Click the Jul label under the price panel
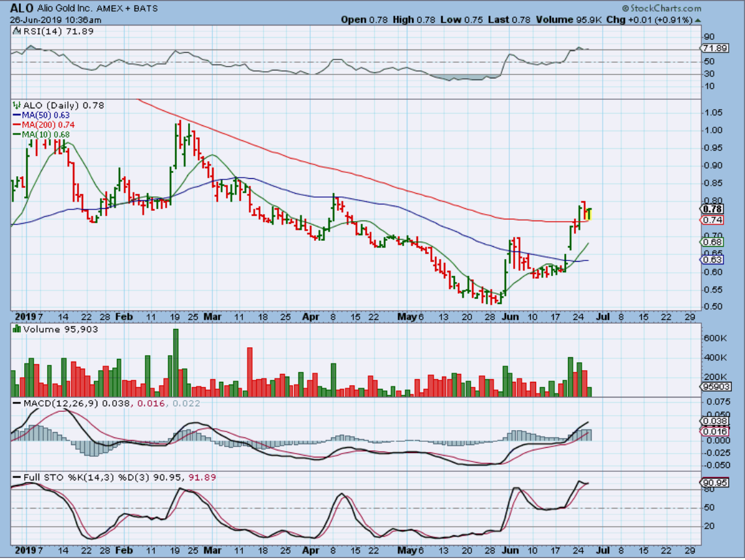 (x=603, y=317)
